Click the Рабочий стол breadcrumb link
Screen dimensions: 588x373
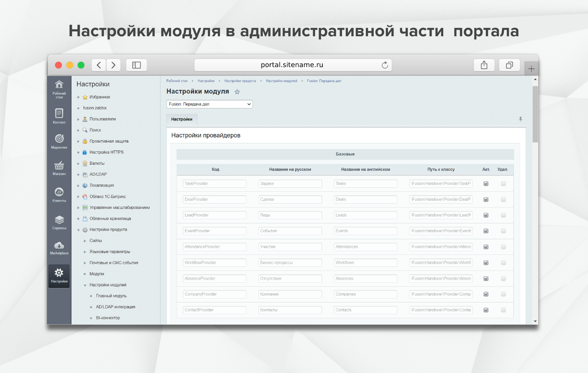(177, 81)
